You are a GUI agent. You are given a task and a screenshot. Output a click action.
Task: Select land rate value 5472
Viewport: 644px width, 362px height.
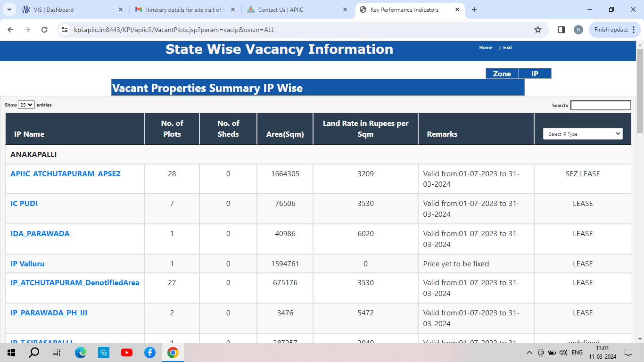[365, 313]
